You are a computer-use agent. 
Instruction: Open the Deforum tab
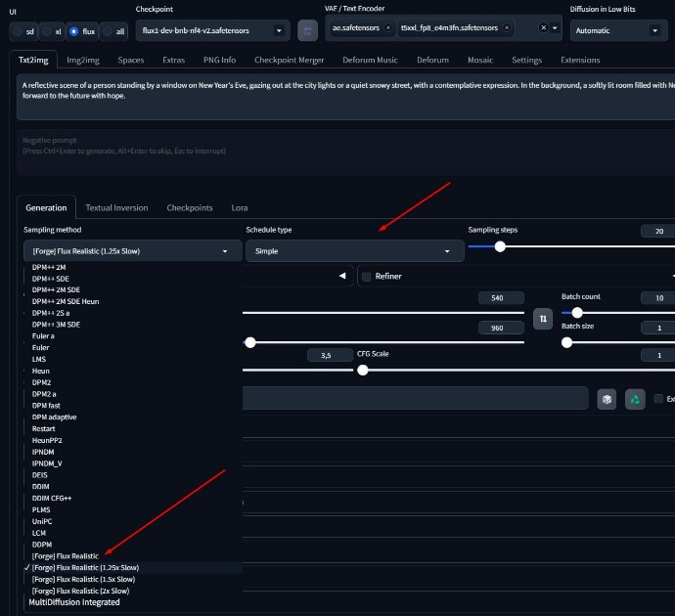(432, 60)
